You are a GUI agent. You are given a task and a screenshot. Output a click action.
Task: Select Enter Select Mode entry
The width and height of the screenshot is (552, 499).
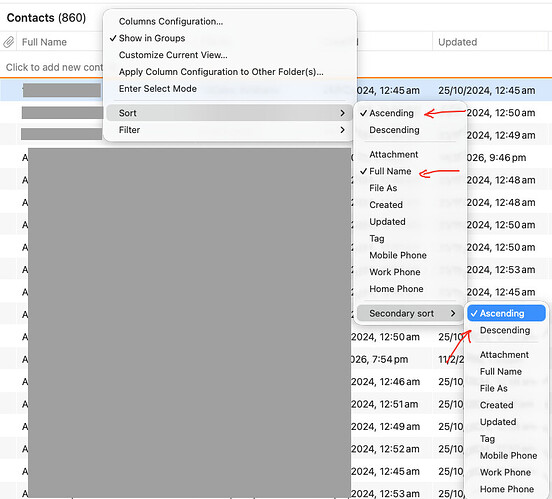158,89
